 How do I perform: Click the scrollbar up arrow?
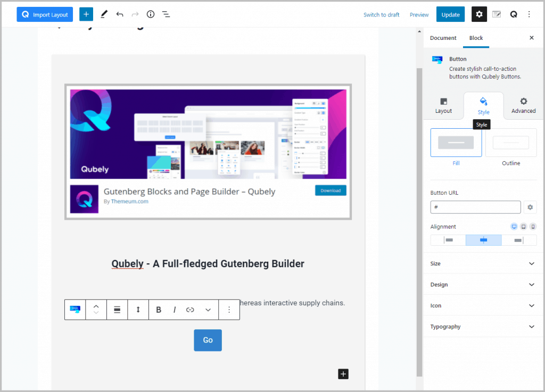pyautogui.click(x=419, y=31)
